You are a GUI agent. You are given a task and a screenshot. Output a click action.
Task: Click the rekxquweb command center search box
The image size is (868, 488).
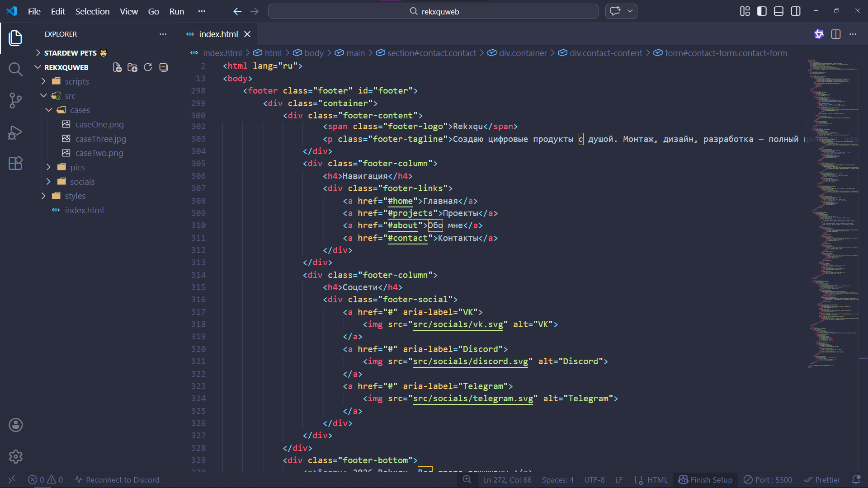[433, 11]
